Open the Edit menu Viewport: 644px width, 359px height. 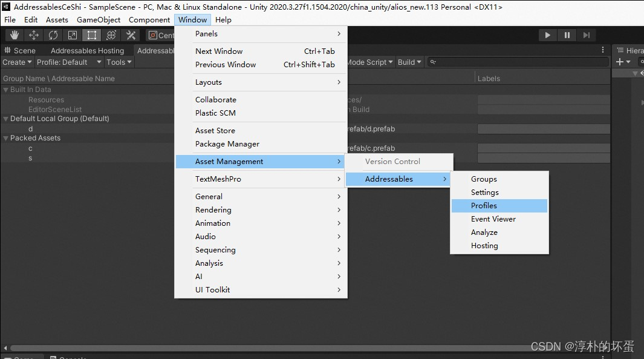[31, 20]
